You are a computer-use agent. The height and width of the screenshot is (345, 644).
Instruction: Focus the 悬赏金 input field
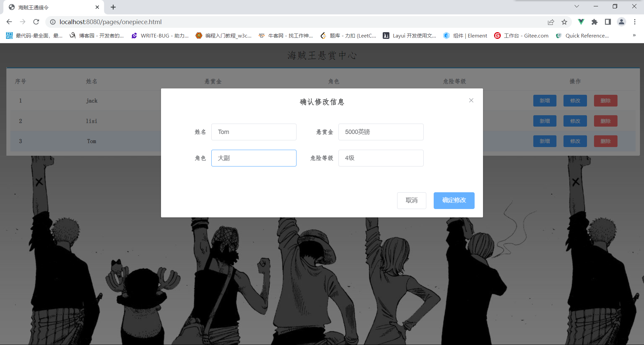pos(381,132)
